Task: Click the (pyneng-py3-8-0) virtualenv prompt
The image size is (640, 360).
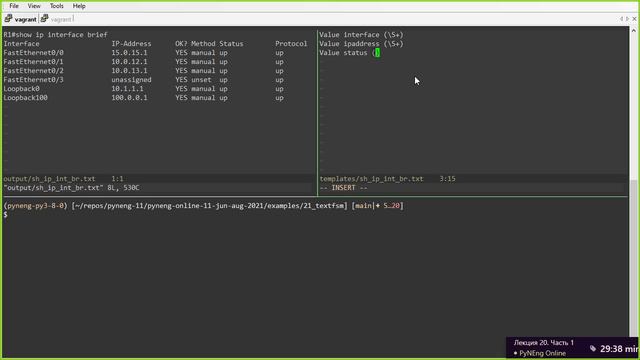Action: pos(36,206)
